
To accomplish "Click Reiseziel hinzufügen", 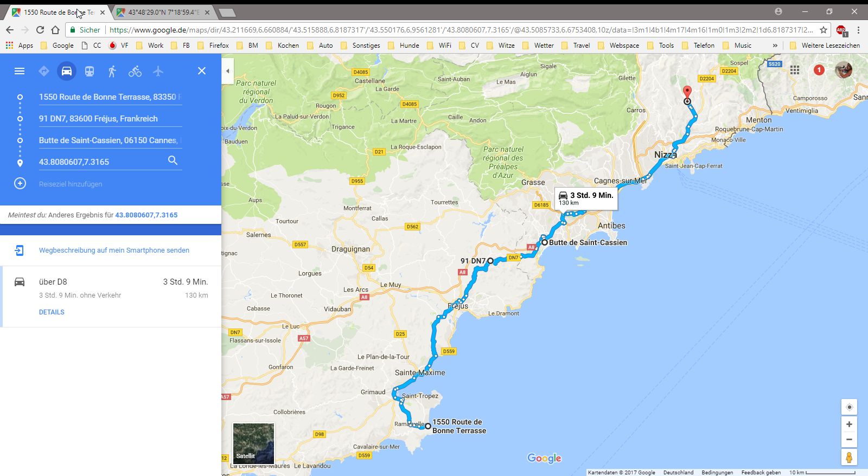I will (x=71, y=184).
